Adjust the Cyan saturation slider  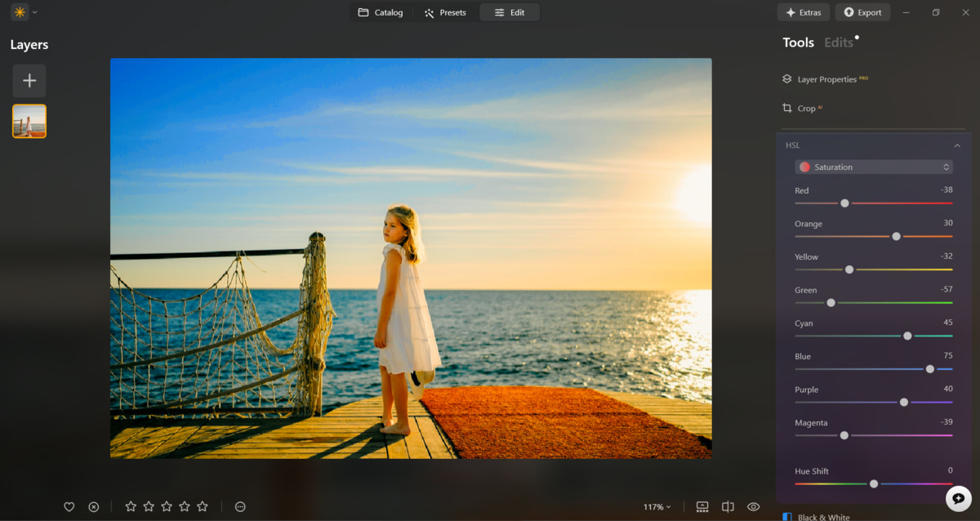point(907,336)
